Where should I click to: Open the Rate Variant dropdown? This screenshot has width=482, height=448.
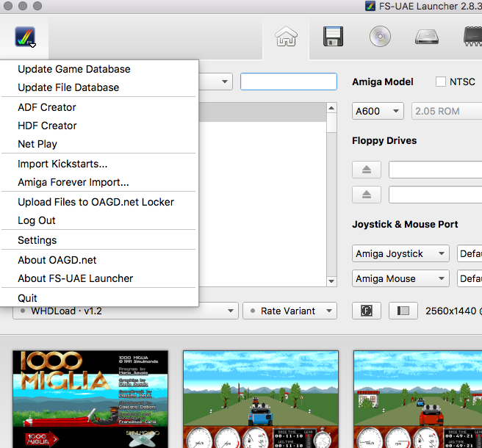tap(290, 311)
